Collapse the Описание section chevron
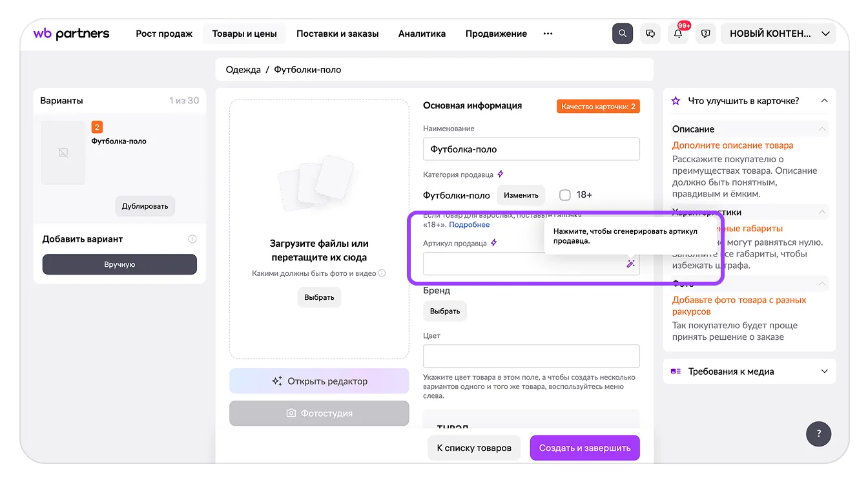868x482 pixels. (822, 129)
